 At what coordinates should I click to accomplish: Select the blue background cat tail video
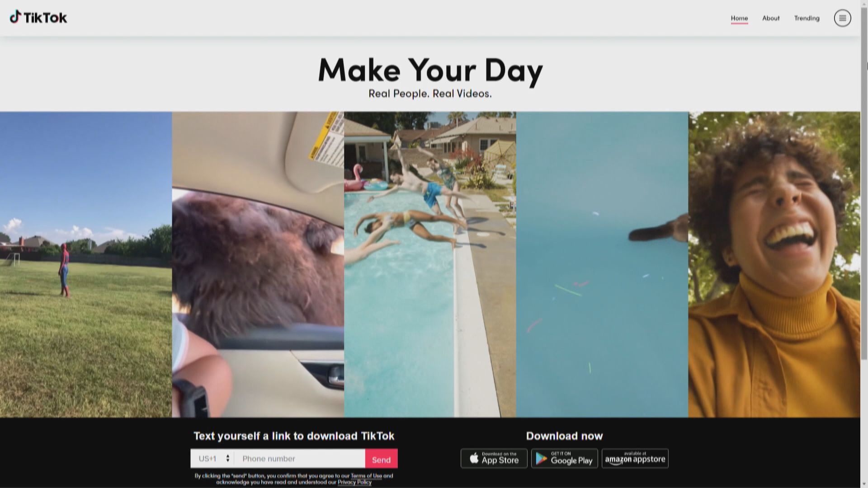pyautogui.click(x=602, y=264)
